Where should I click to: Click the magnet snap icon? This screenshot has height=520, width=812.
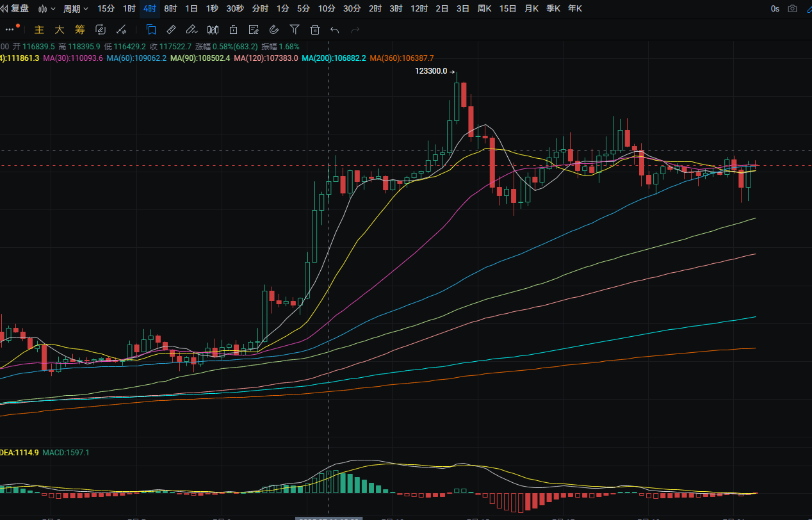pos(274,29)
